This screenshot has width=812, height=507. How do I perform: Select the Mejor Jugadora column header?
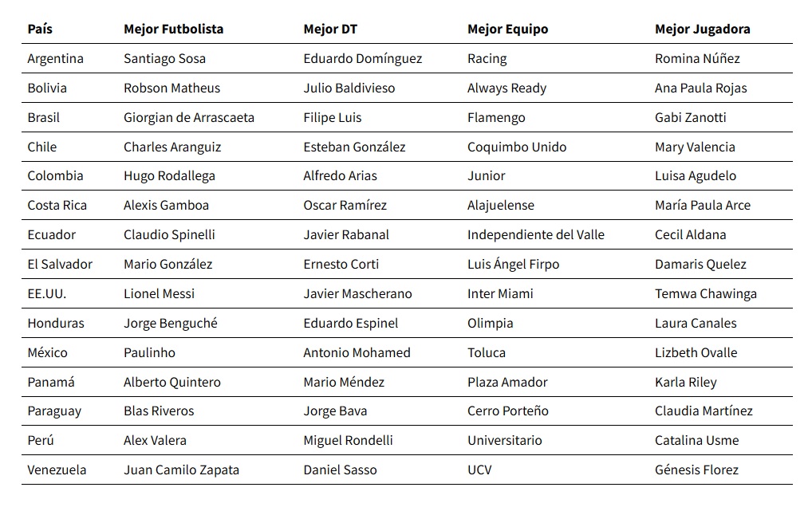[702, 29]
